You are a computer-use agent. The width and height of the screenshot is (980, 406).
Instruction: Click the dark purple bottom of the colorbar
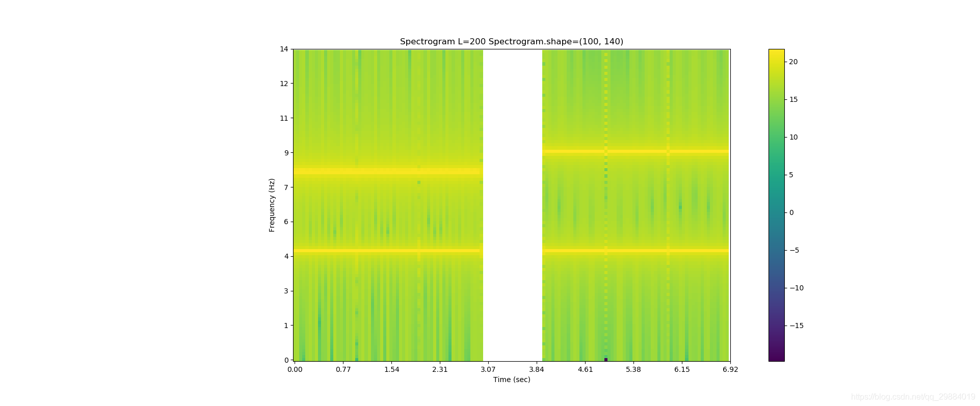pos(776,357)
